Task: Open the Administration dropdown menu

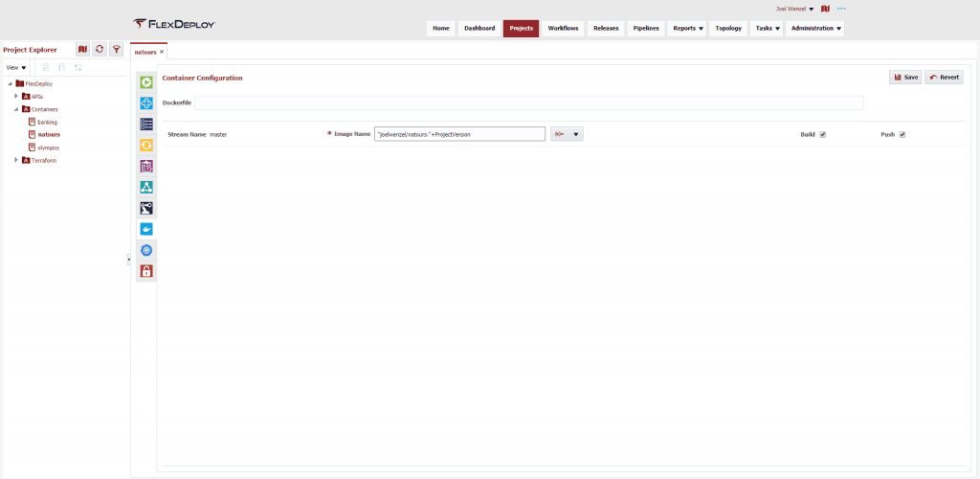Action: pyautogui.click(x=815, y=28)
